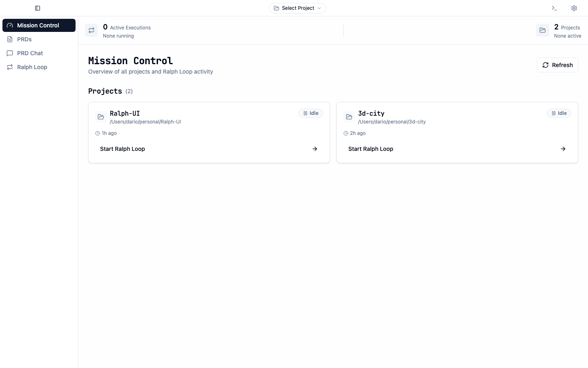Open the Select Project dropdown
The height and width of the screenshot is (368, 588).
[x=297, y=8]
